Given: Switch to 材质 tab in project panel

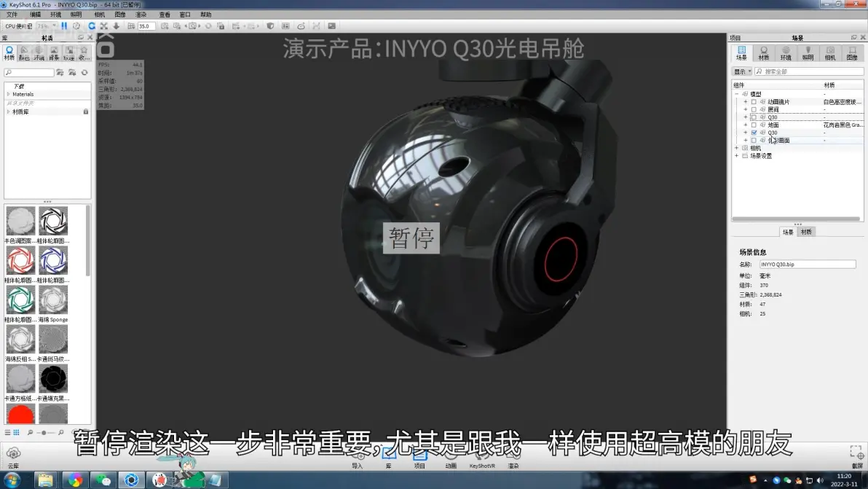Looking at the screenshot, I should point(763,53).
